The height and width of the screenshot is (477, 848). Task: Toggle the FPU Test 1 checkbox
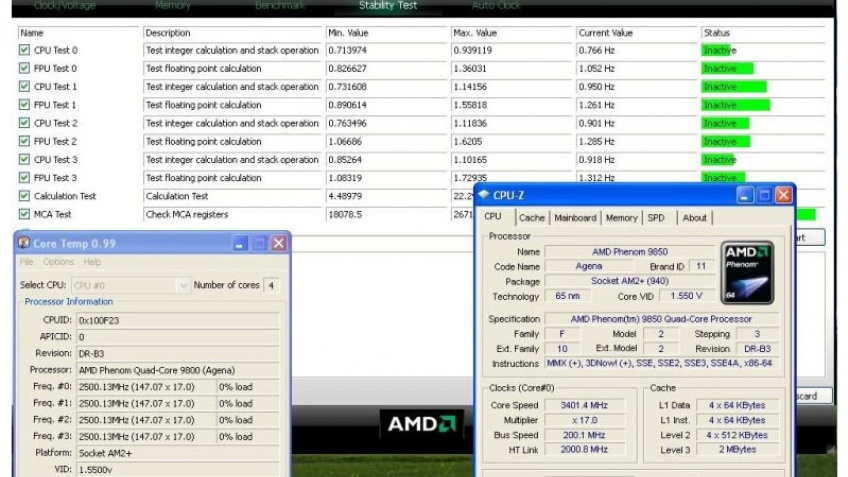(x=24, y=104)
